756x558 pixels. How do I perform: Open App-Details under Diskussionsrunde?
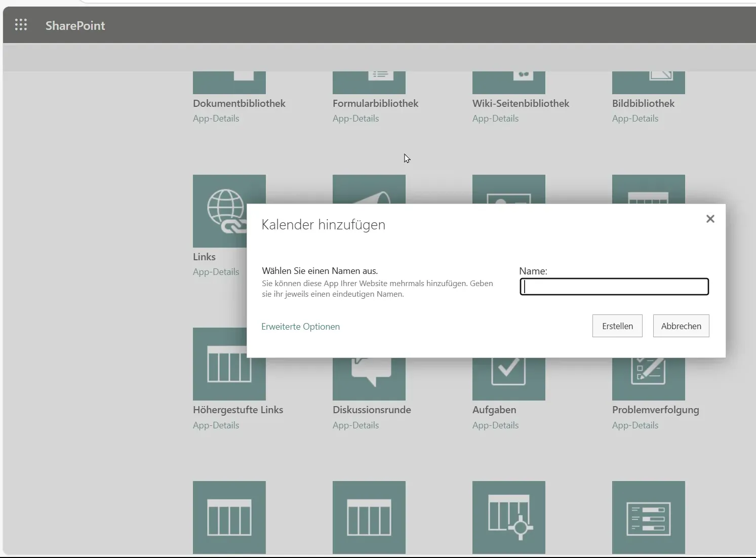tap(355, 425)
